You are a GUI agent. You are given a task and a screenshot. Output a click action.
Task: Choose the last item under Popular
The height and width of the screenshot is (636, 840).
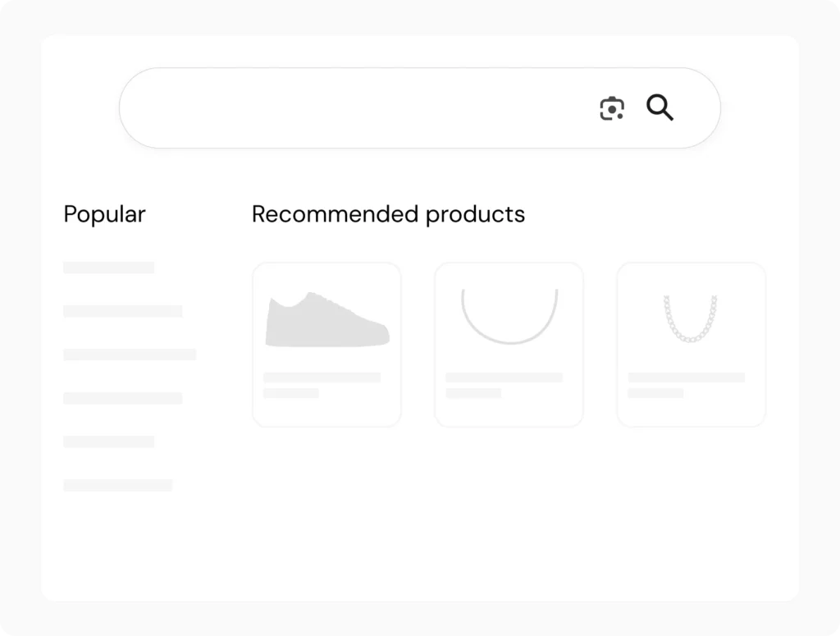click(117, 485)
